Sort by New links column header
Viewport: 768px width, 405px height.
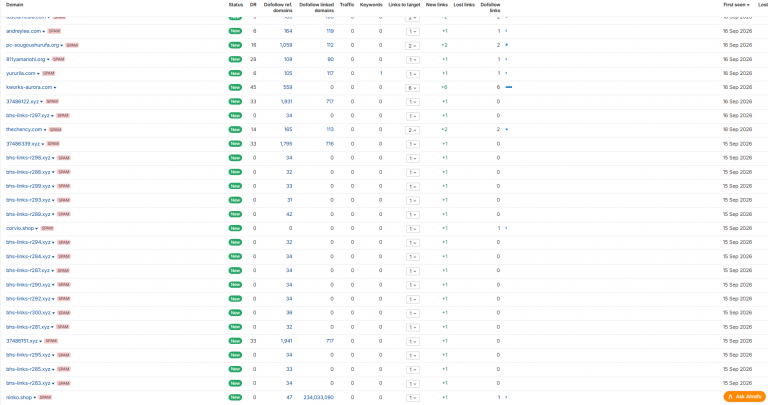tap(436, 5)
